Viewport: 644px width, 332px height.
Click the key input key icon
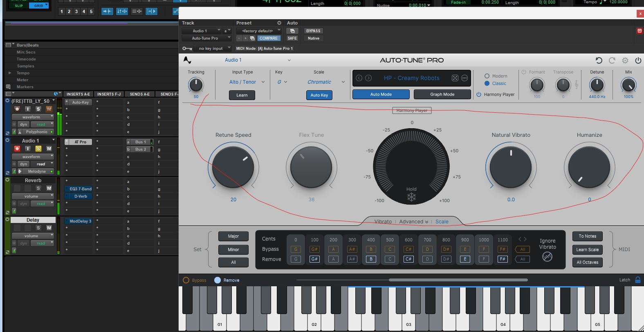coord(187,48)
